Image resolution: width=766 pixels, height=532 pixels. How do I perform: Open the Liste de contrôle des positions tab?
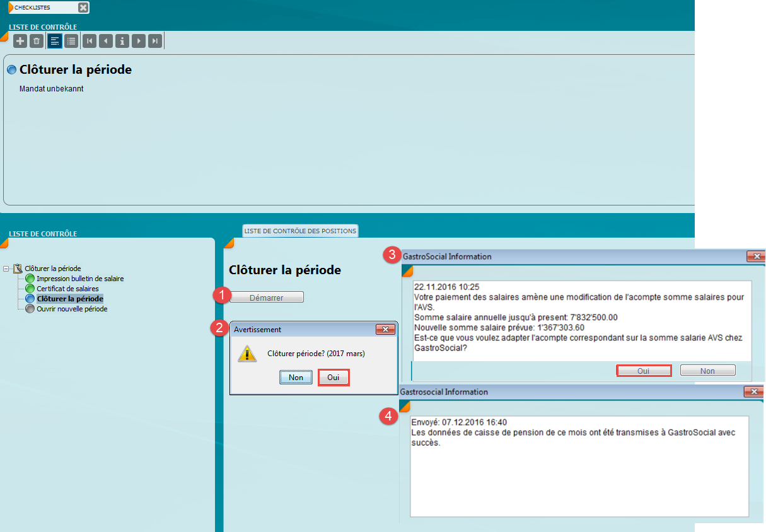pos(300,231)
